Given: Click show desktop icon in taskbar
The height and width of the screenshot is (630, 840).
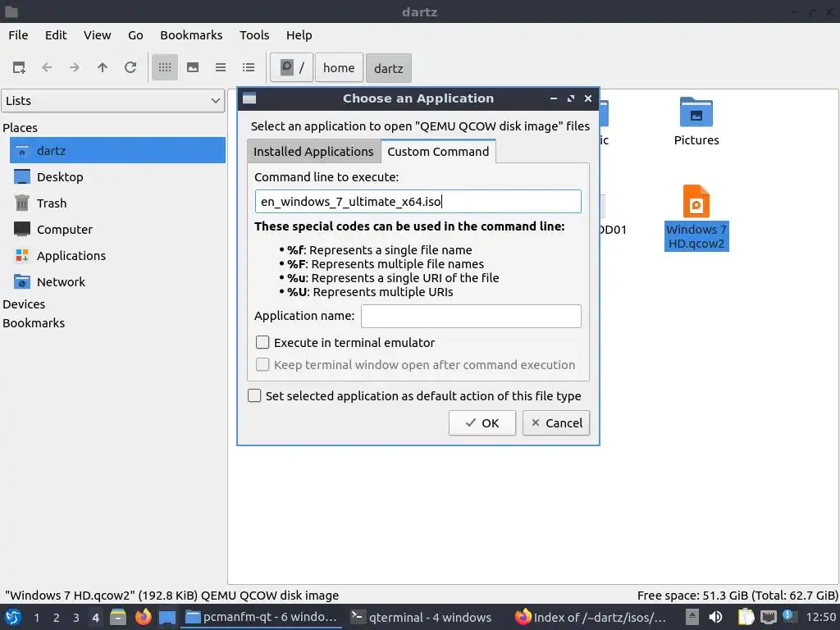Looking at the screenshot, I should click(167, 617).
